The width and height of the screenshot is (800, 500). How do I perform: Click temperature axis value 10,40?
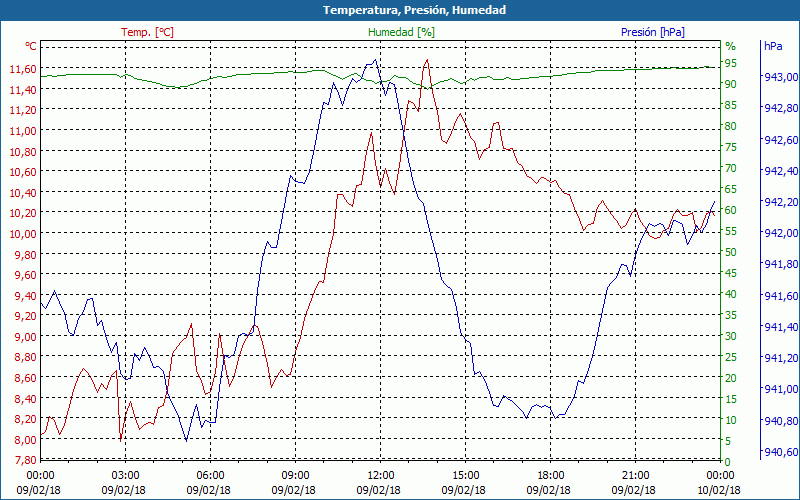tap(23, 193)
